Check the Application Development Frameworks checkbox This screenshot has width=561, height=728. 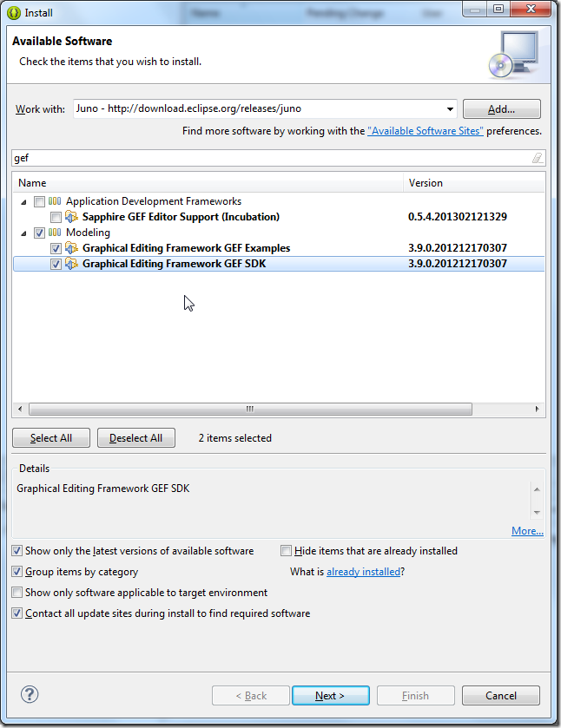[39, 201]
